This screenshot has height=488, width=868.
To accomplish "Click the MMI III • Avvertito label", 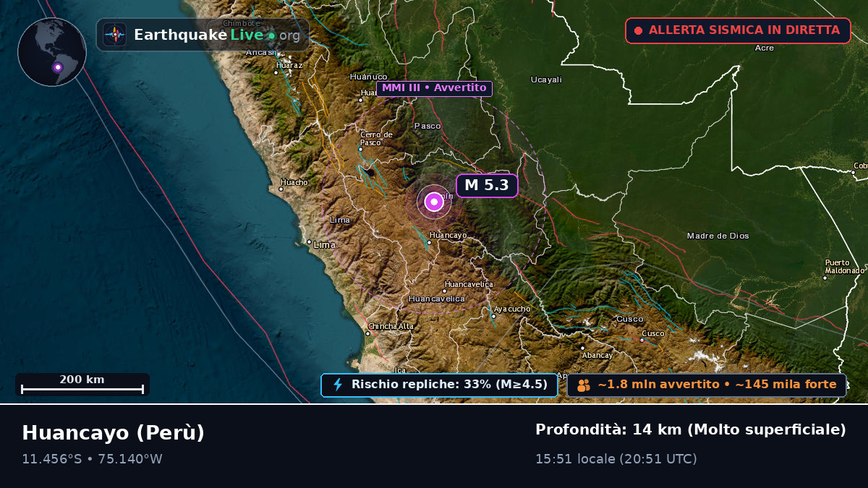I will pos(434,88).
